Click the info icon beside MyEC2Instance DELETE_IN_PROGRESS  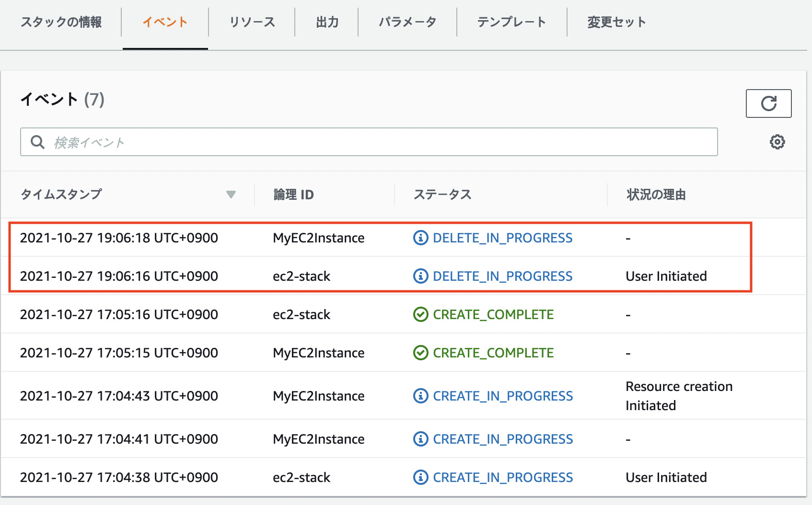(420, 237)
